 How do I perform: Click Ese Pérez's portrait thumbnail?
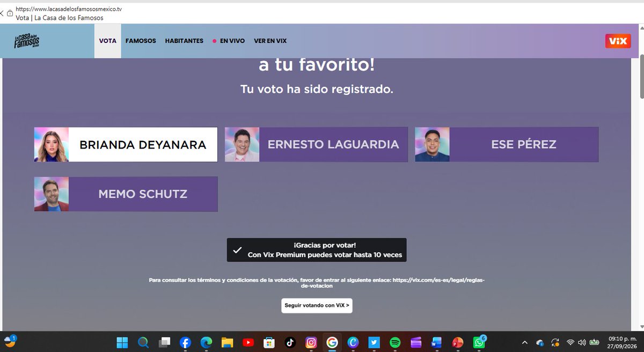(433, 144)
